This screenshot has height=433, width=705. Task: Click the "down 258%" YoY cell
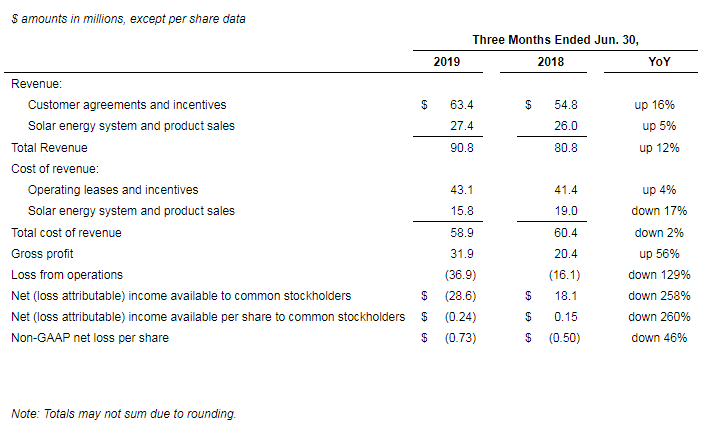point(659,296)
